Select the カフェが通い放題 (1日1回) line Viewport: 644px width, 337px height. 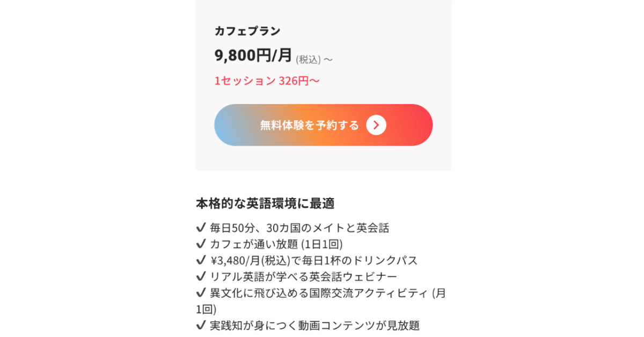pyautogui.click(x=276, y=244)
